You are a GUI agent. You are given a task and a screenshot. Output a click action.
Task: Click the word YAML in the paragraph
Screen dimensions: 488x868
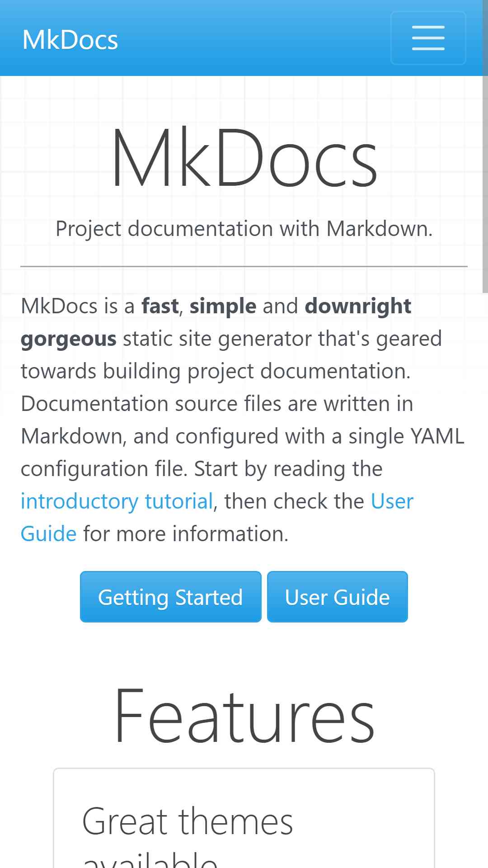pyautogui.click(x=437, y=436)
